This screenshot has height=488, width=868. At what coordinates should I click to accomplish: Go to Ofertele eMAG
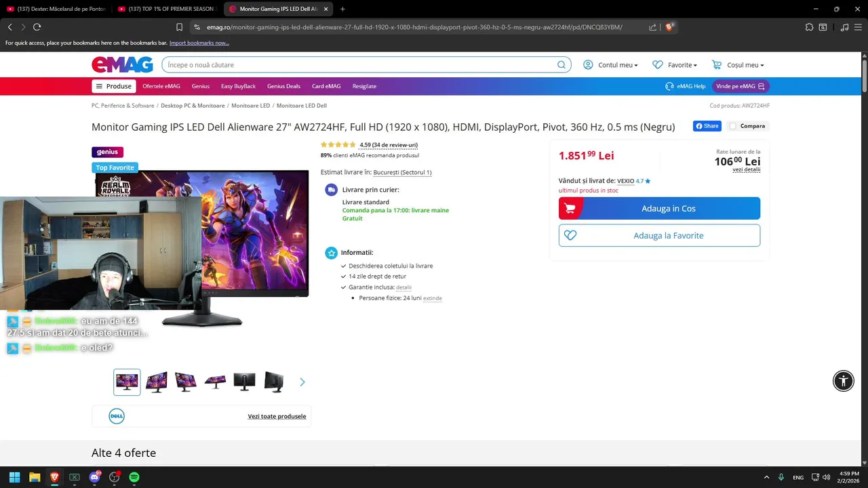pos(161,86)
